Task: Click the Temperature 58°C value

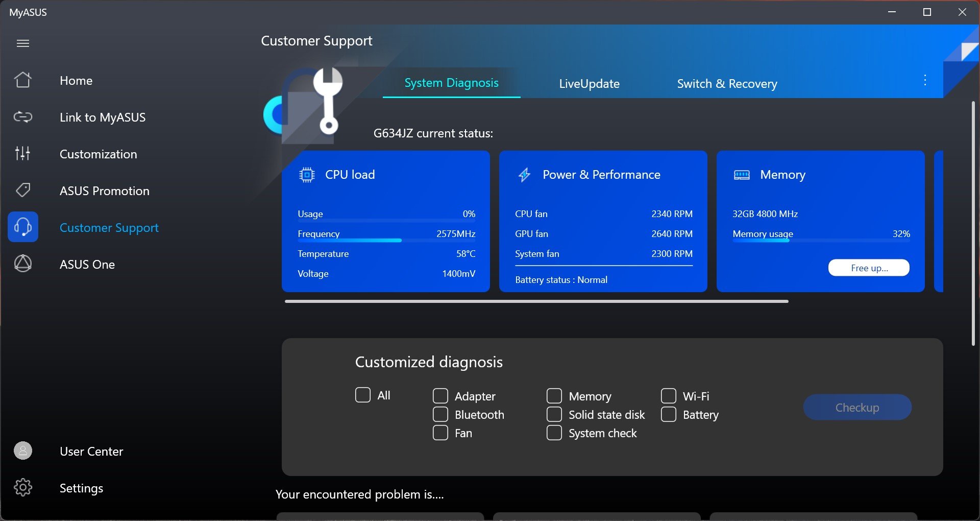Action: (465, 254)
